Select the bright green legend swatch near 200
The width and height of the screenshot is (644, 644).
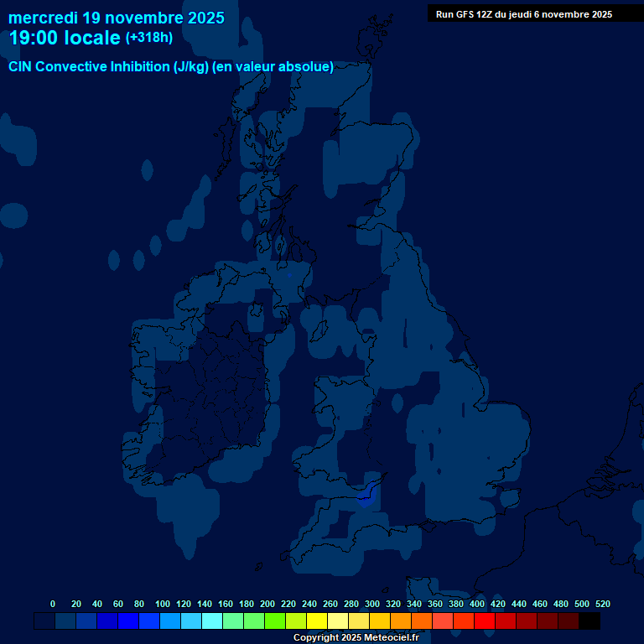275,621
